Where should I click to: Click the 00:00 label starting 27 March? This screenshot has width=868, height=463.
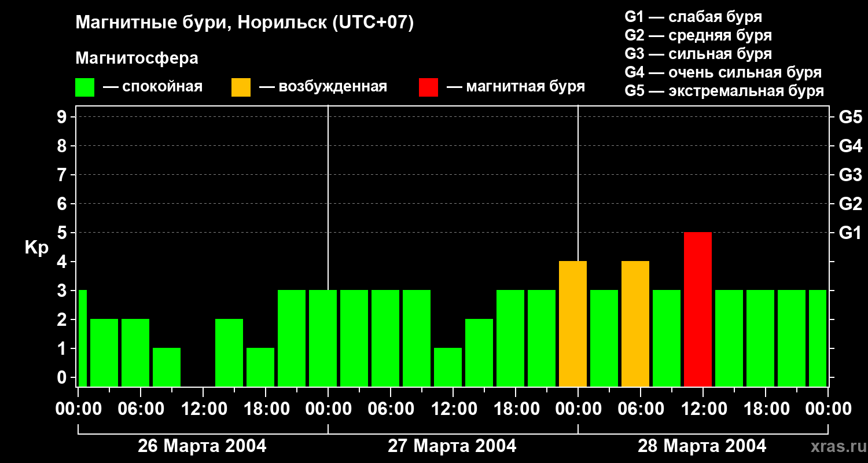pos(328,409)
